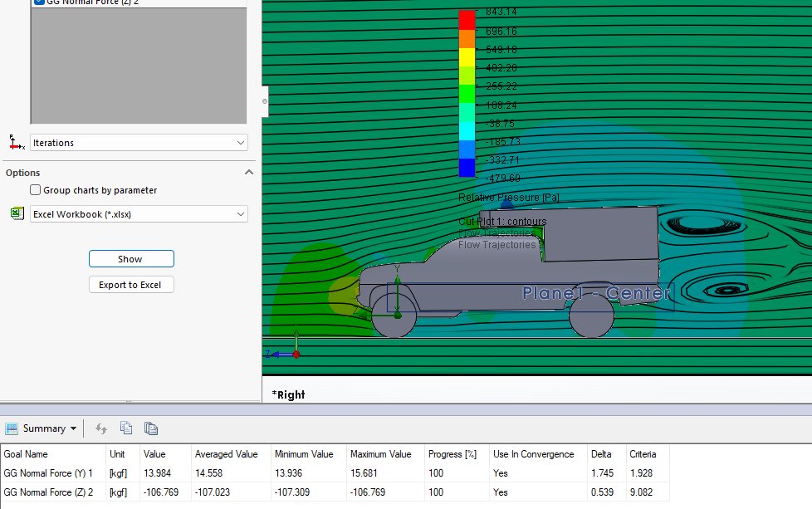This screenshot has height=509, width=812.
Task: Click the red swatch in the pressure legend
Action: tap(467, 20)
